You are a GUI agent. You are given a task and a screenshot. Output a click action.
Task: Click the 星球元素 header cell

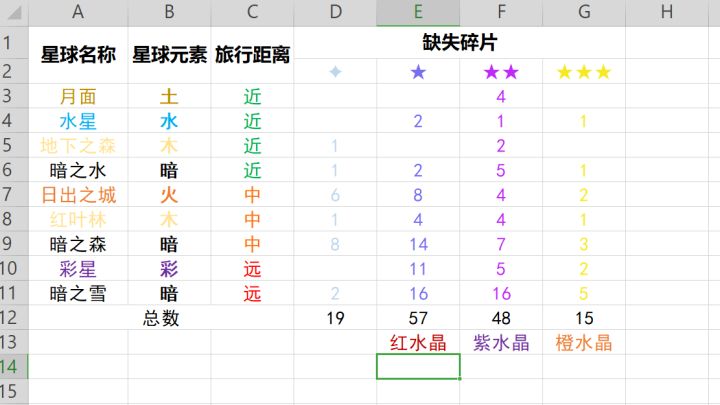coord(169,55)
